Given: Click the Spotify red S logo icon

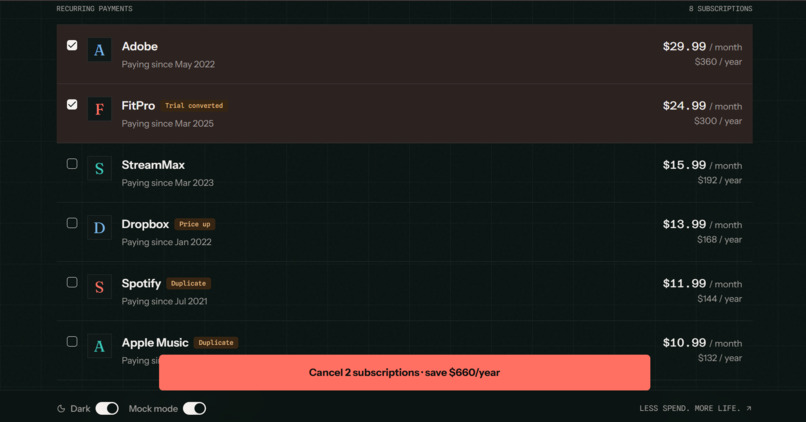Looking at the screenshot, I should coord(99,287).
